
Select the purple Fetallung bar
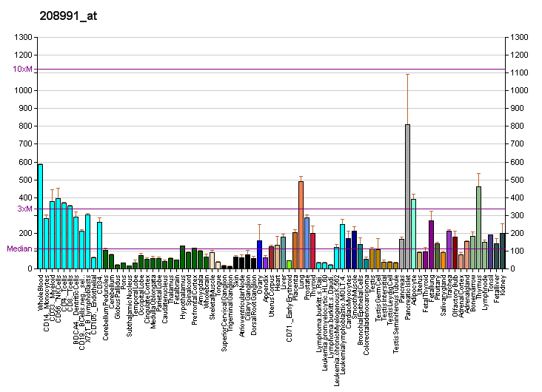click(431, 244)
